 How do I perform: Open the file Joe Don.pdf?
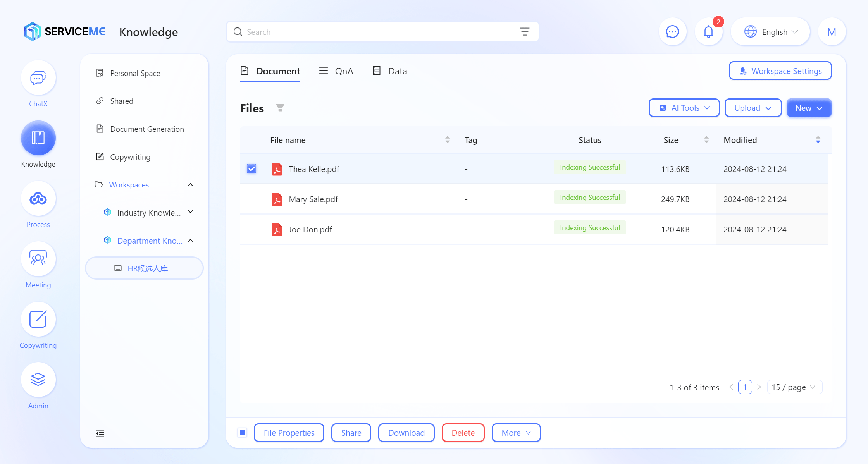click(x=310, y=229)
